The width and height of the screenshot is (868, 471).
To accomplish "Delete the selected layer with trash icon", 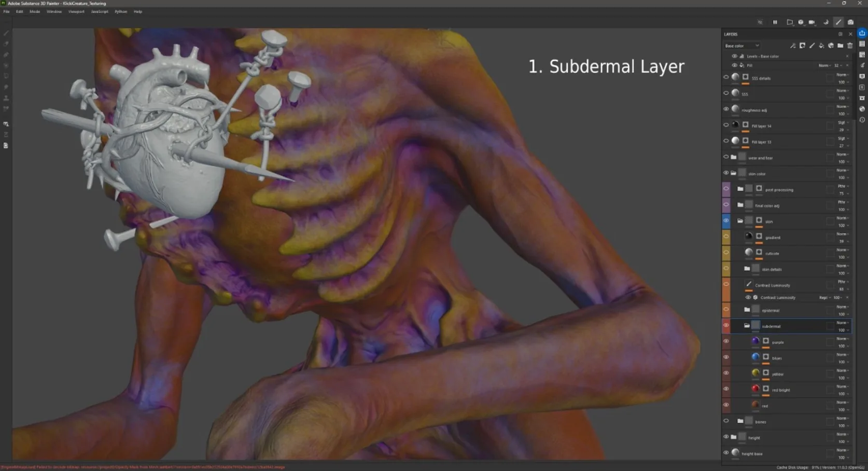I will click(849, 46).
